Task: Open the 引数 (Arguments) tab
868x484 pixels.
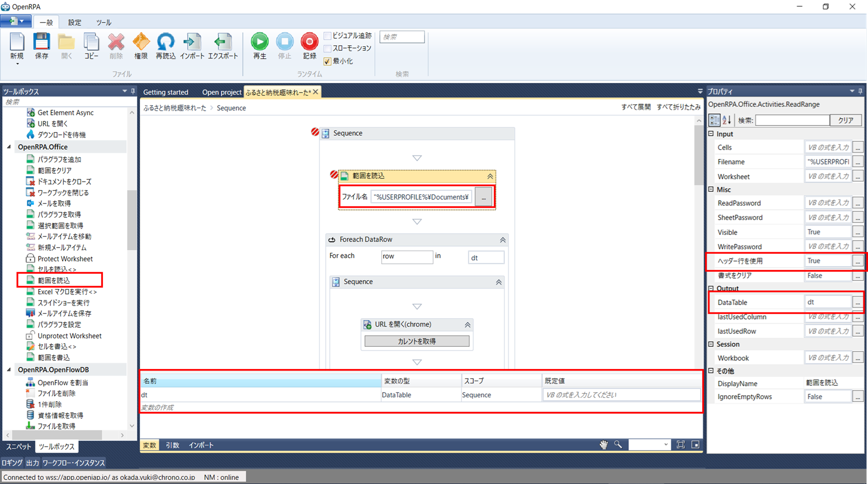Action: click(172, 445)
